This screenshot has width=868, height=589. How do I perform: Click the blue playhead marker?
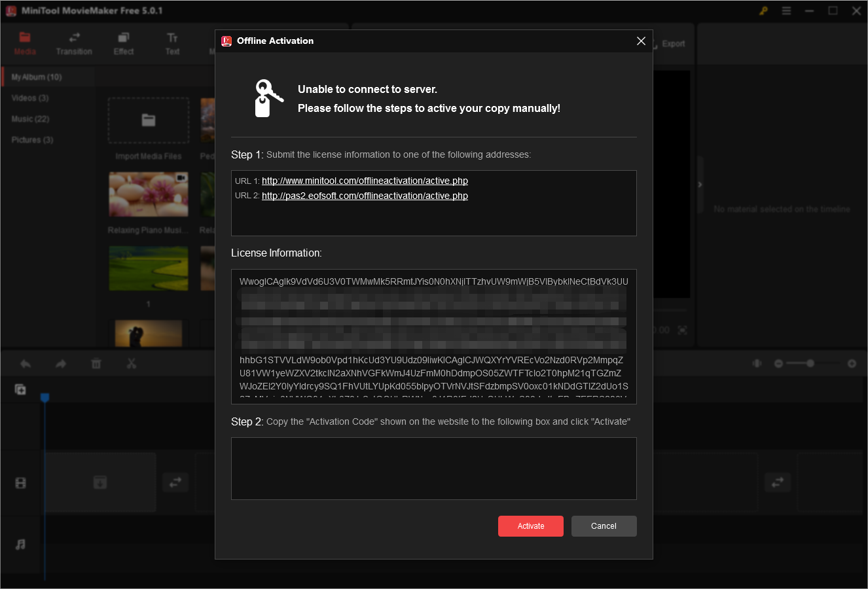point(45,397)
